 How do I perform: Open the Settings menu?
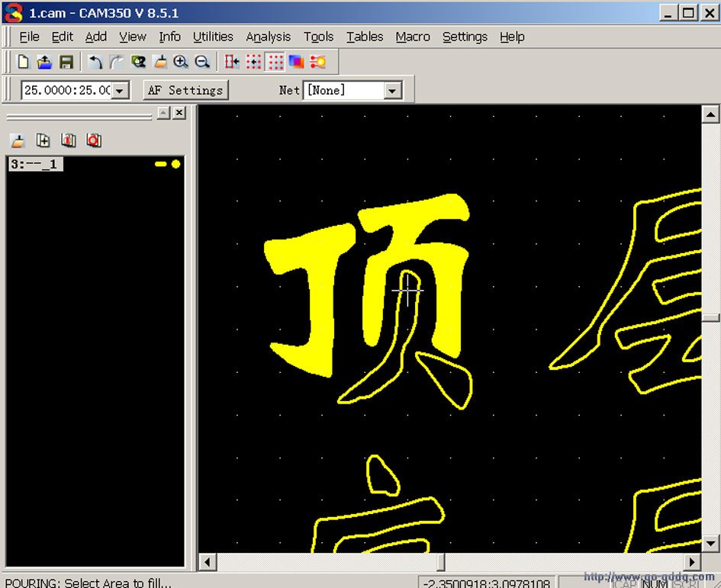point(465,37)
